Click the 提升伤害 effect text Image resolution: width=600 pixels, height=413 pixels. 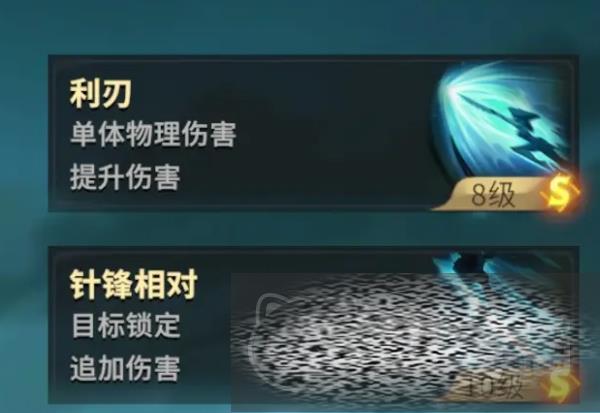click(125, 177)
